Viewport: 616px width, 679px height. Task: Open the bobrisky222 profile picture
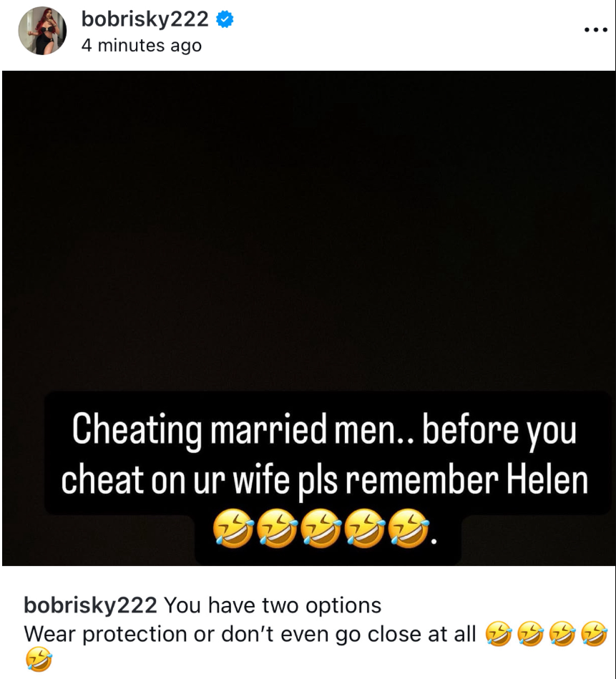(x=42, y=31)
